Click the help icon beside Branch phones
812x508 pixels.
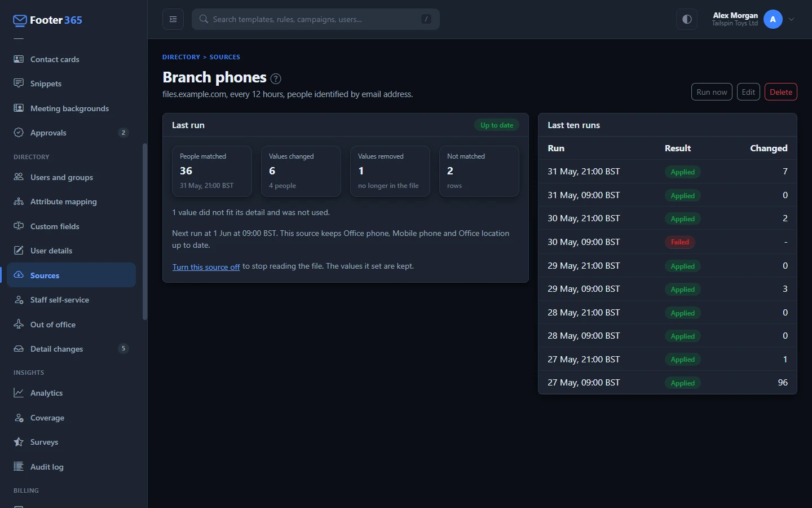tap(276, 78)
